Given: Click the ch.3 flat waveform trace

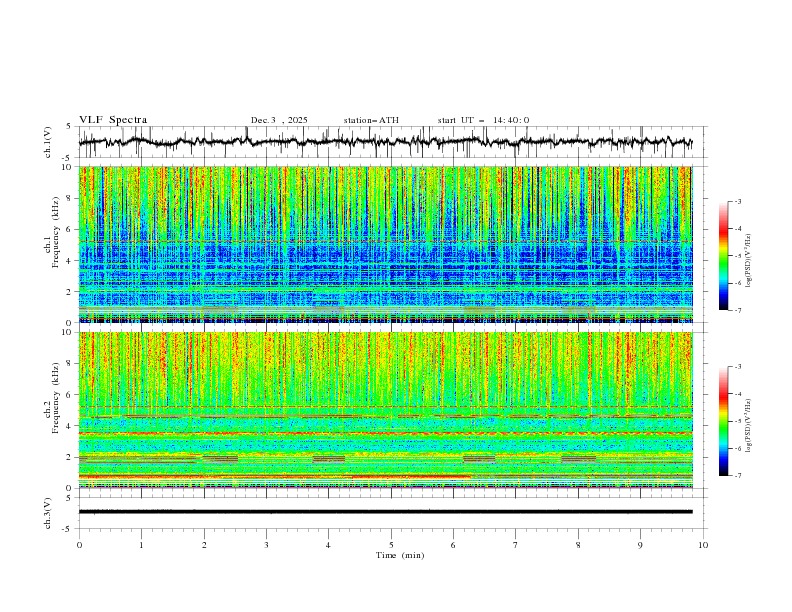Looking at the screenshot, I should (385, 512).
